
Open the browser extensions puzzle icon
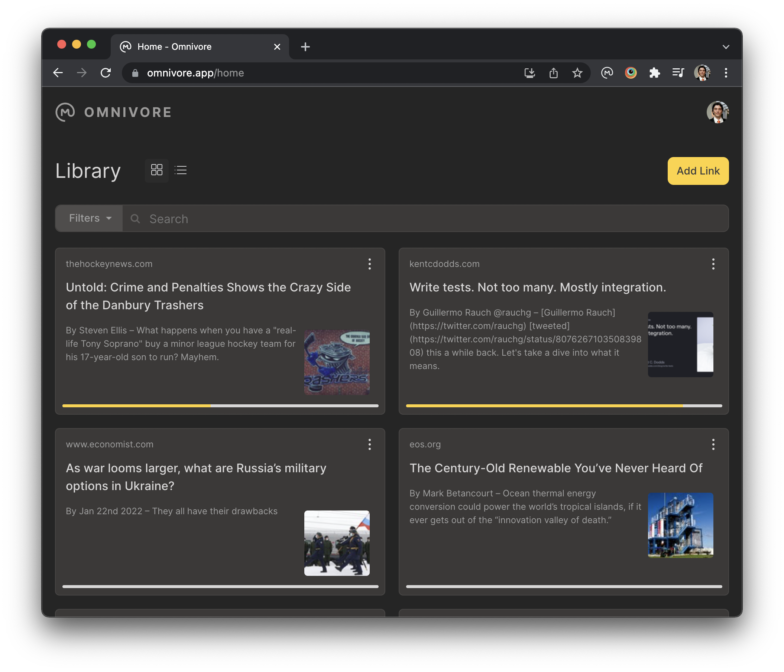654,73
